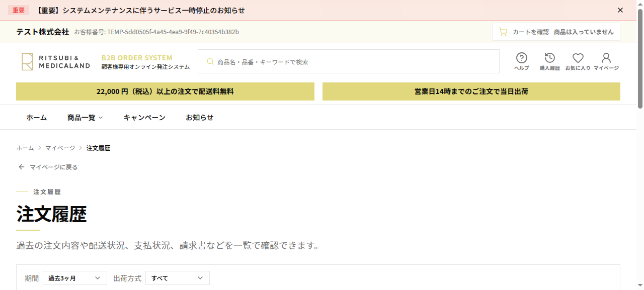Viewport: 644px width, 290px height.
Task: Open the help icon
Action: pos(522,58)
